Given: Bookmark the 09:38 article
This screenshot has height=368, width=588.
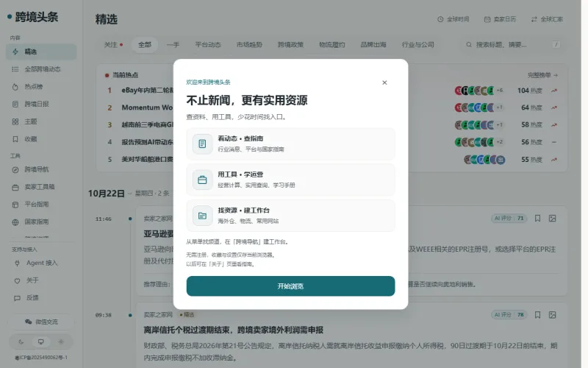Looking at the screenshot, I should [537, 315].
